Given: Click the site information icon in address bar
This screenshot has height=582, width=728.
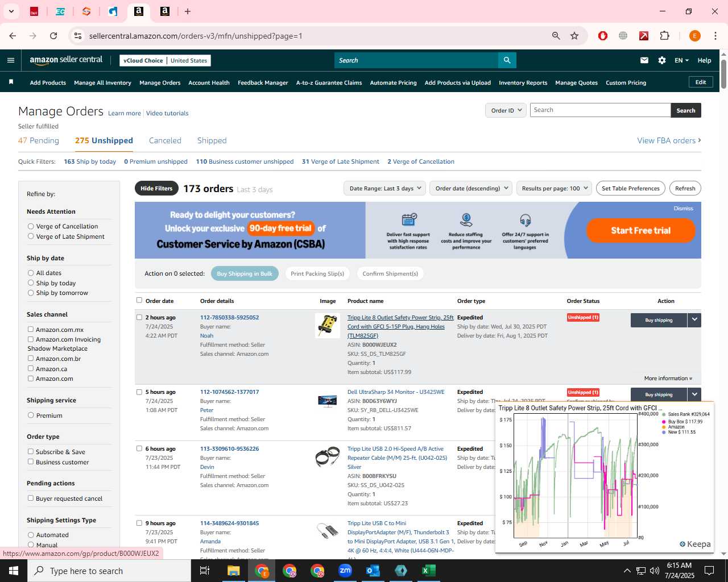Looking at the screenshot, I should pyautogui.click(x=78, y=36).
